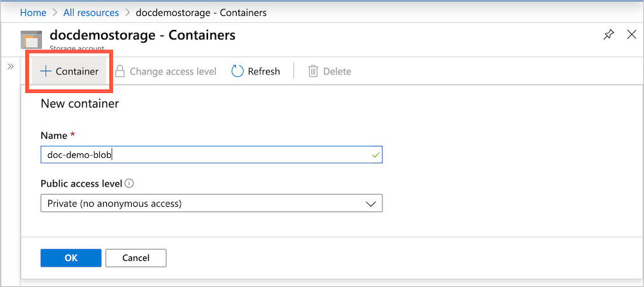644x287 pixels.
Task: Click into the container Name field
Action: click(204, 155)
